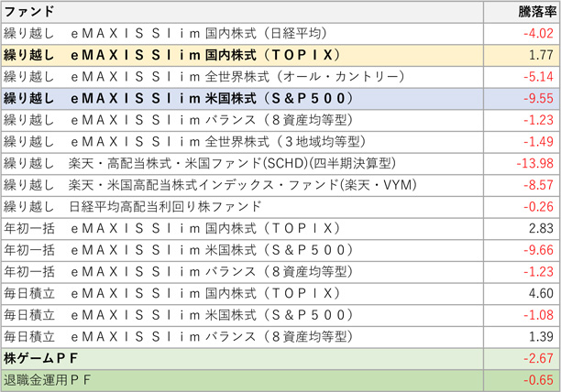Click the -13.98 value cell
This screenshot has height=392, width=561.
click(536, 163)
